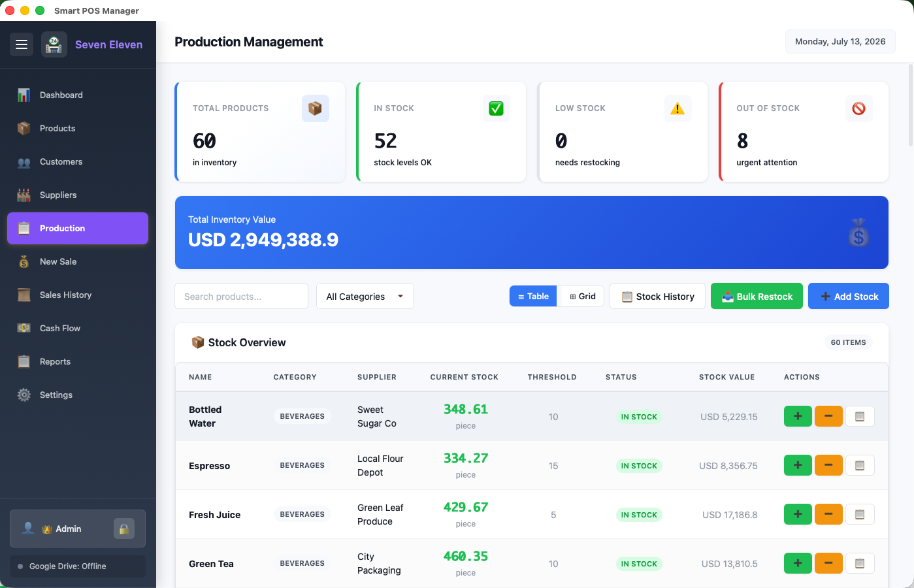Reduce Espresso stock with minus button
This screenshot has width=914, height=588.
coord(828,465)
